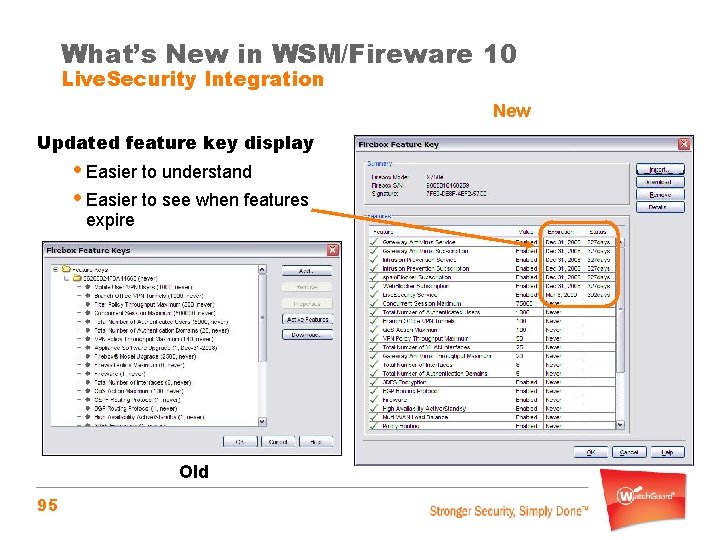Click Active Features button in old dialog
720x540 pixels.
coord(307,319)
